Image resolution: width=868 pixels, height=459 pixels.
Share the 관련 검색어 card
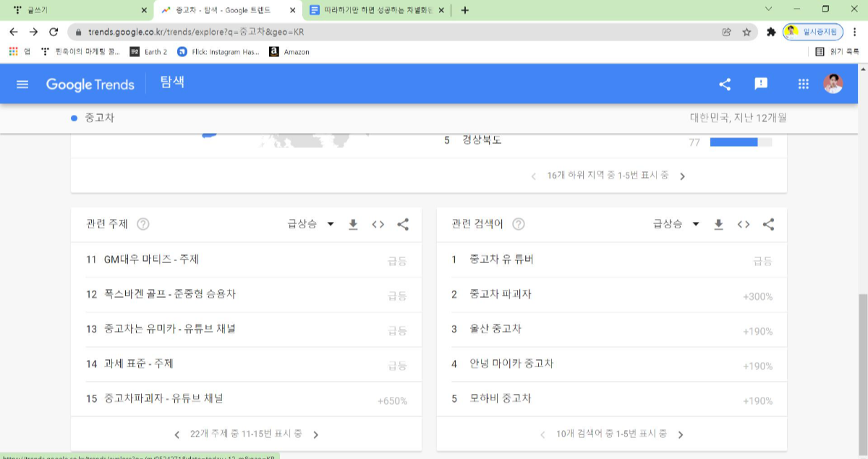tap(769, 224)
